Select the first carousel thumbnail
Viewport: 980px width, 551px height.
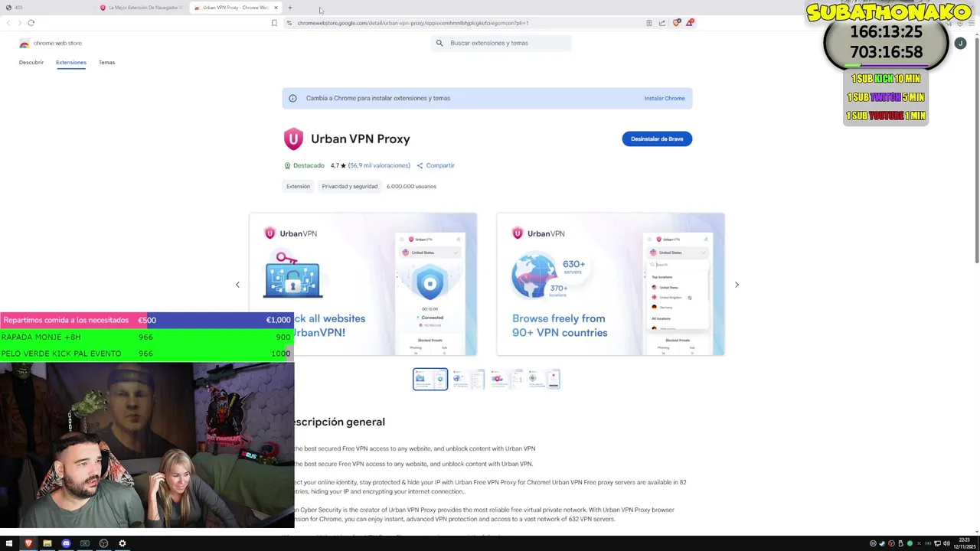pyautogui.click(x=430, y=379)
